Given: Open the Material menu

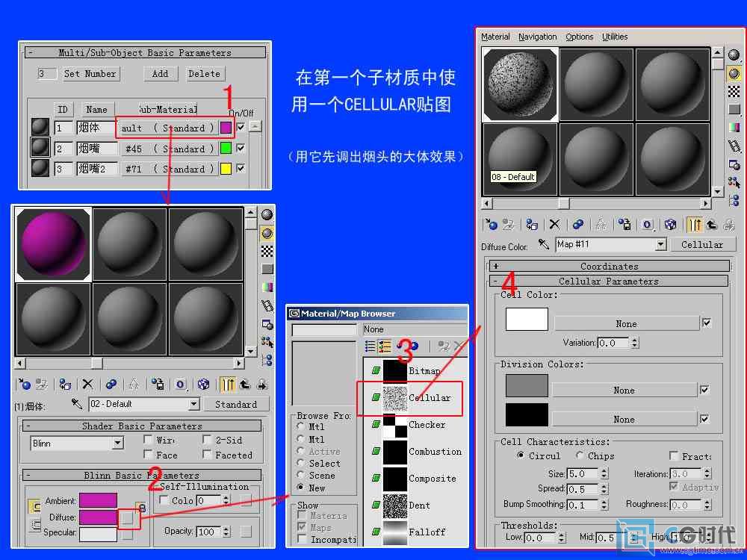Looking at the screenshot, I should click(495, 37).
